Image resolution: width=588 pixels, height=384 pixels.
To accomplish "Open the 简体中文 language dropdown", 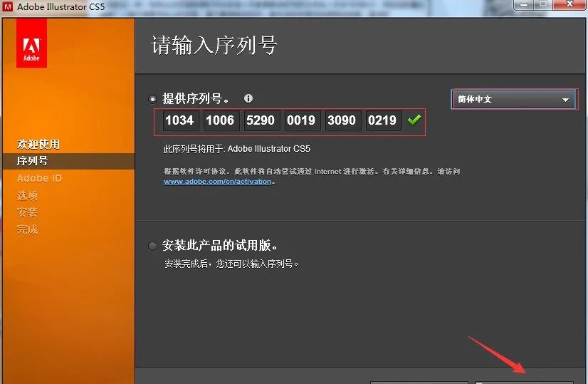I will (x=513, y=99).
